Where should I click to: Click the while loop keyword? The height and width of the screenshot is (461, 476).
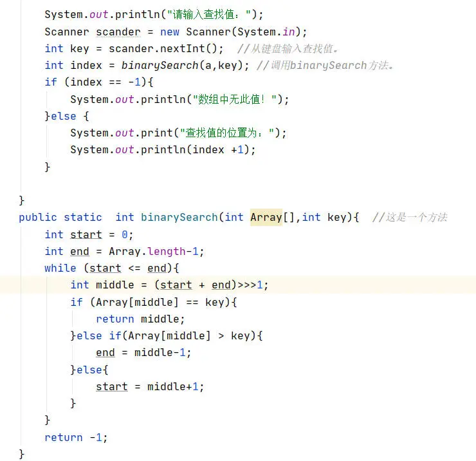60,268
